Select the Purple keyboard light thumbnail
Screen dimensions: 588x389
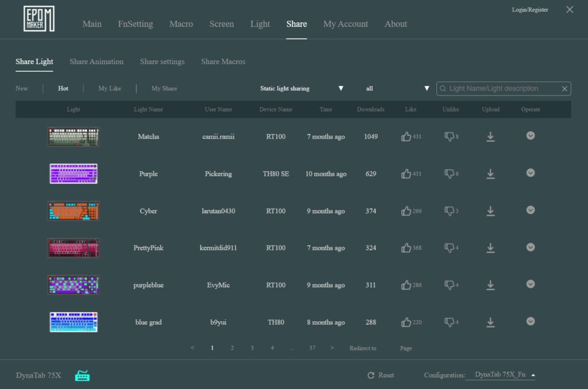coord(73,174)
